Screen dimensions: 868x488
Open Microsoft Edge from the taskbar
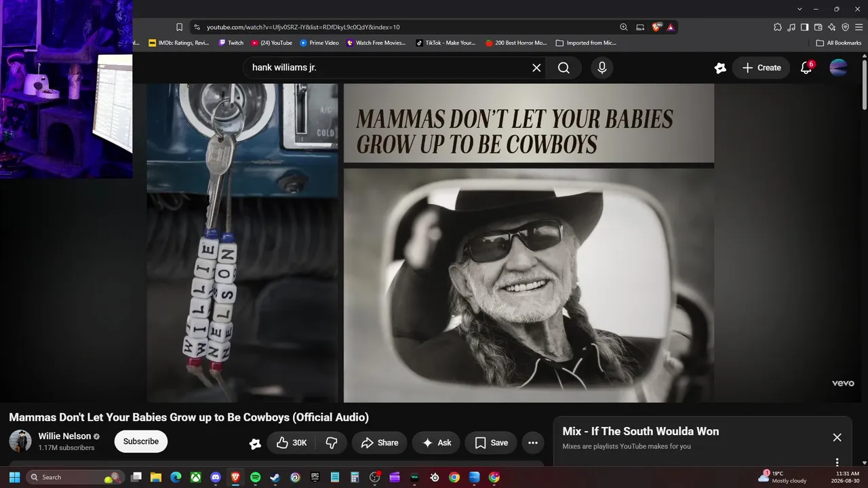(x=176, y=477)
